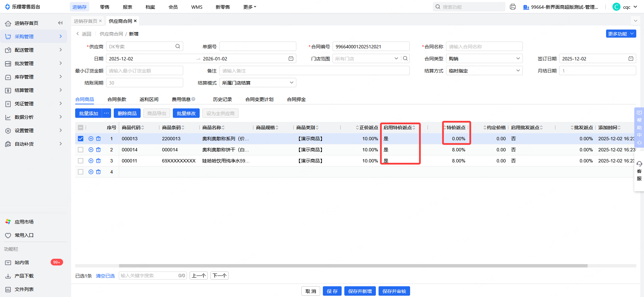Click the 清空已选 link
The width and height of the screenshot is (644, 297).
(x=105, y=276)
